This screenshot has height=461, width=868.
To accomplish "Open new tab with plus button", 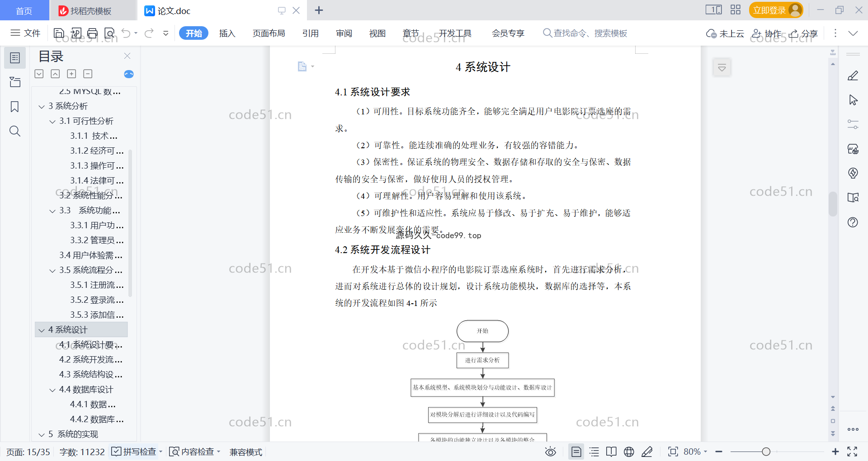I will point(319,10).
